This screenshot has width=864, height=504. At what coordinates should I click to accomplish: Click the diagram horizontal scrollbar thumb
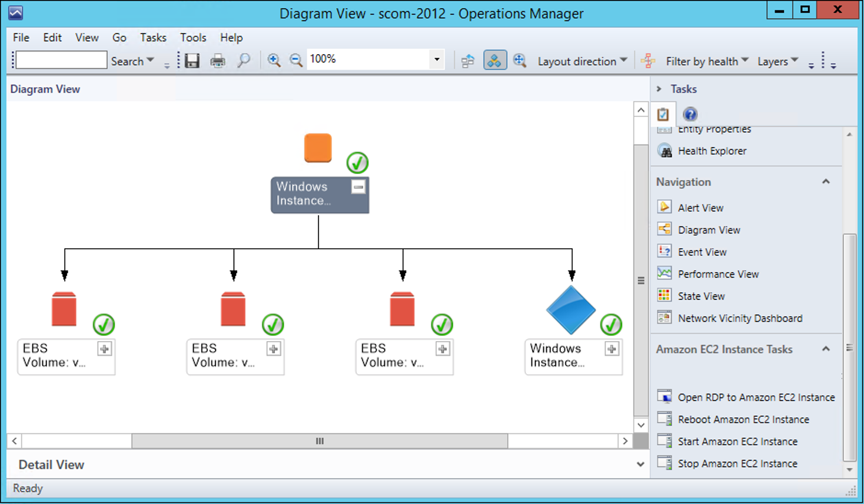320,441
